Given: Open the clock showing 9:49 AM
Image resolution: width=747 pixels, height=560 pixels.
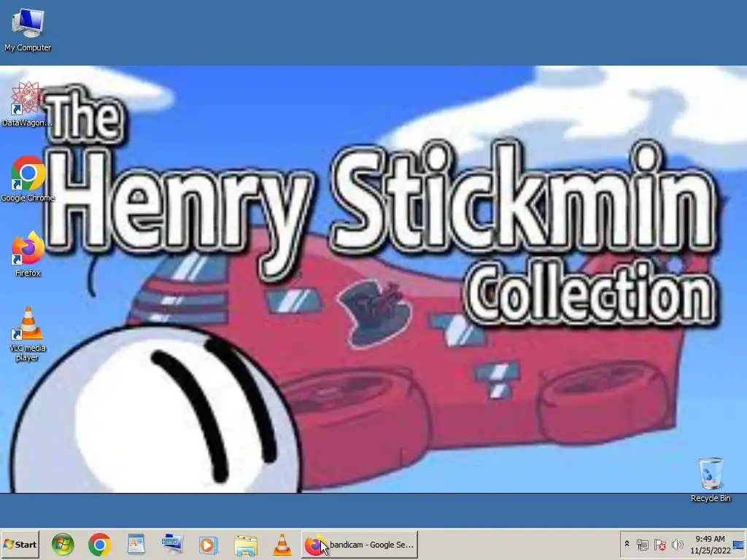Looking at the screenshot, I should pos(710,545).
